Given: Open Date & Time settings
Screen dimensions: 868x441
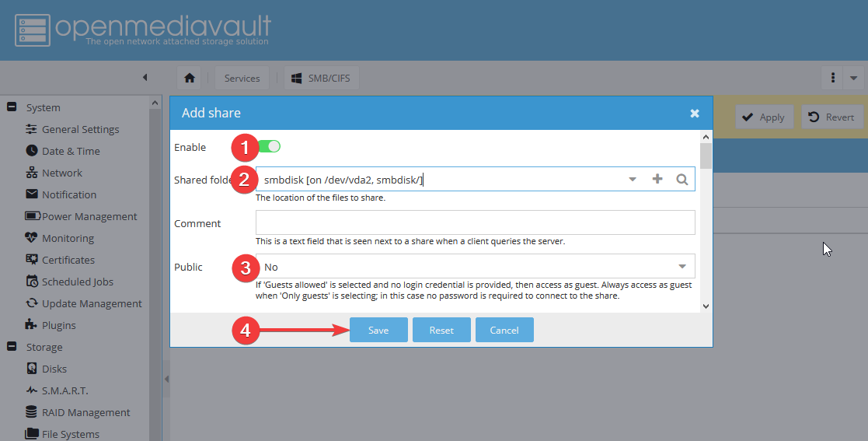Looking at the screenshot, I should pos(71,151).
